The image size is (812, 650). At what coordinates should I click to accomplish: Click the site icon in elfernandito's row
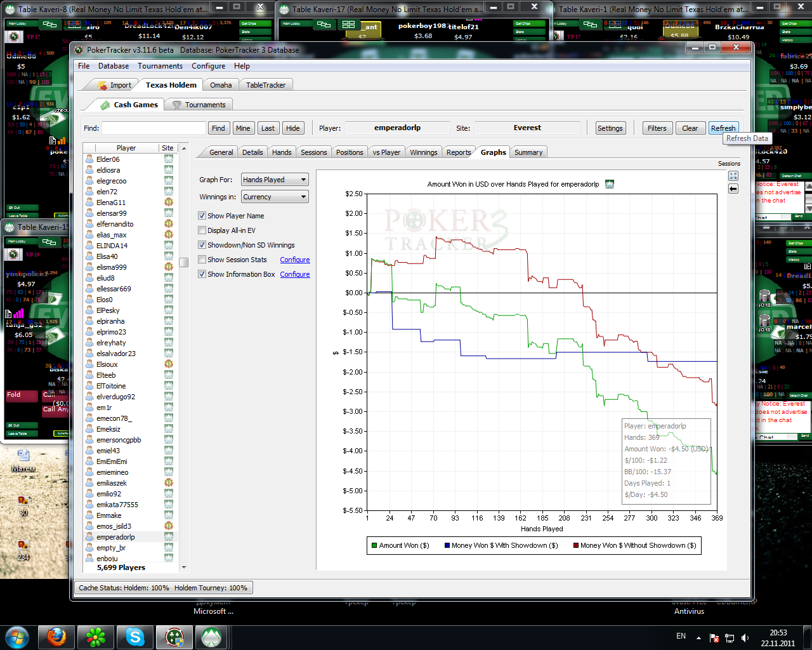(x=169, y=224)
